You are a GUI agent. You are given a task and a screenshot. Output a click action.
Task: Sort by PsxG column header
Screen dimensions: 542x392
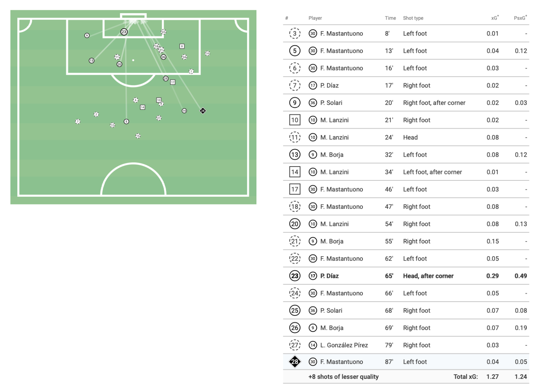(520, 18)
